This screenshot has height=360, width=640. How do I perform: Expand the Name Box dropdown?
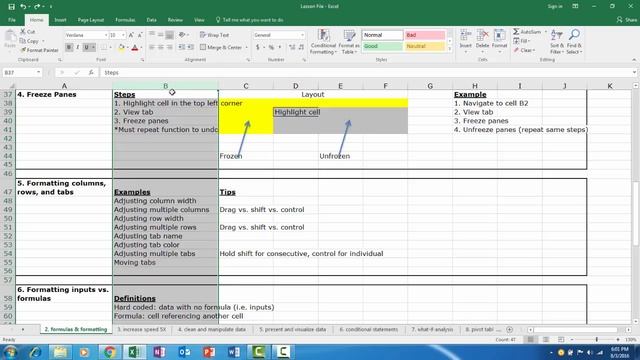(38, 73)
